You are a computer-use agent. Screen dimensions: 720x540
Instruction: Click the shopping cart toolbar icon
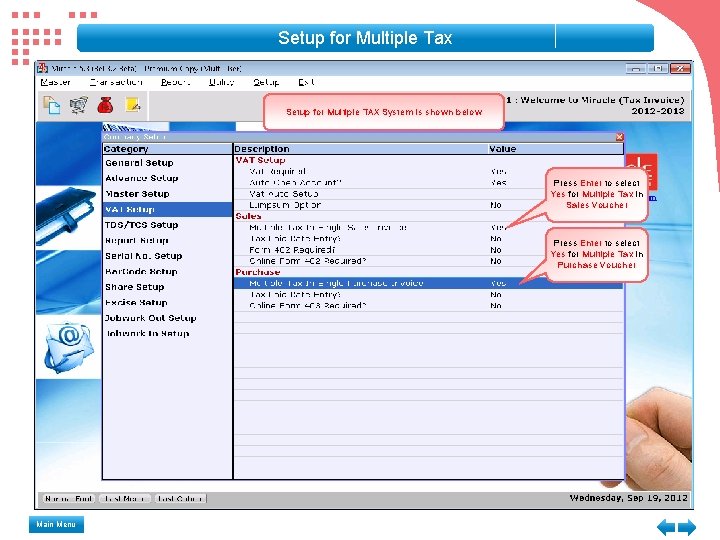tap(79, 105)
